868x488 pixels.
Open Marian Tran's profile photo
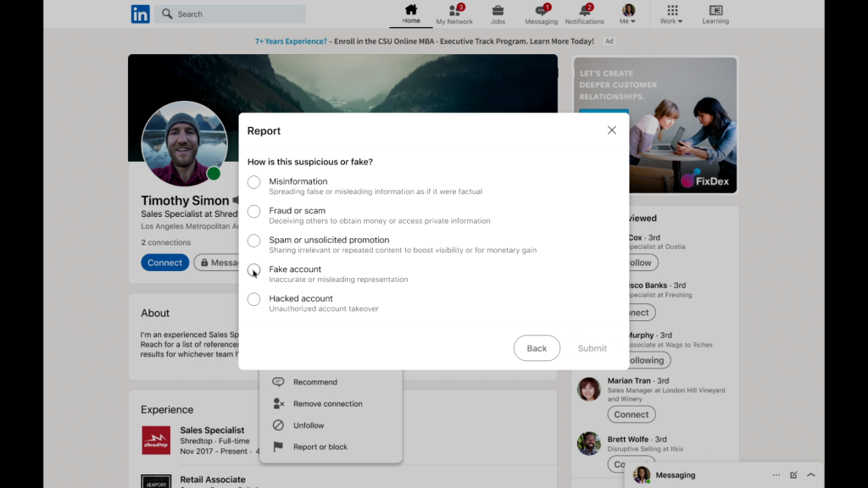(x=588, y=389)
